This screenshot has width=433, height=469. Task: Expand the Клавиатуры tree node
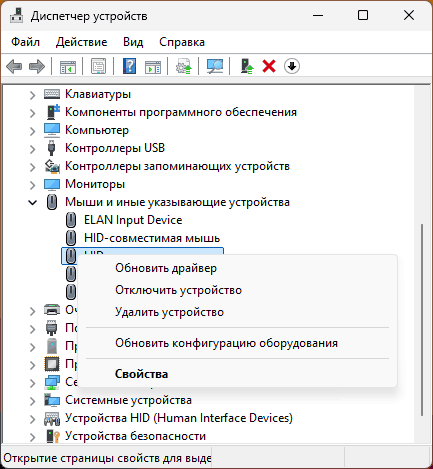[x=32, y=95]
